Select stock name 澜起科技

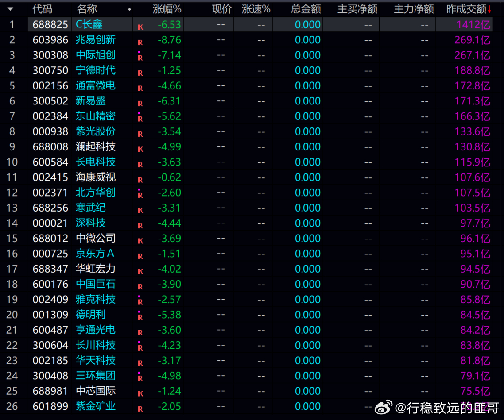pos(96,146)
